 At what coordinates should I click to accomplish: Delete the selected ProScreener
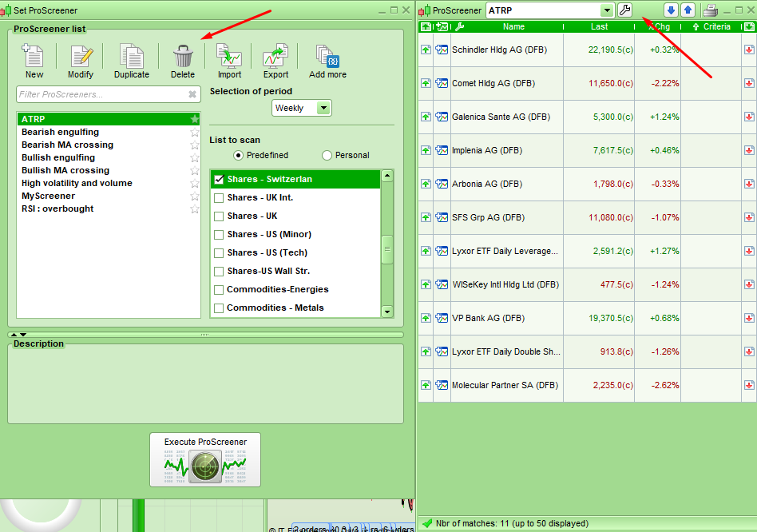tap(183, 62)
